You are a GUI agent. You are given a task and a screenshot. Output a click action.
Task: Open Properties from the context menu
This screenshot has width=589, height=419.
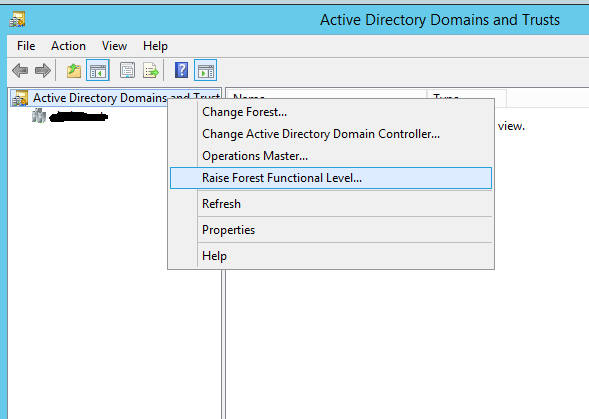point(331,230)
